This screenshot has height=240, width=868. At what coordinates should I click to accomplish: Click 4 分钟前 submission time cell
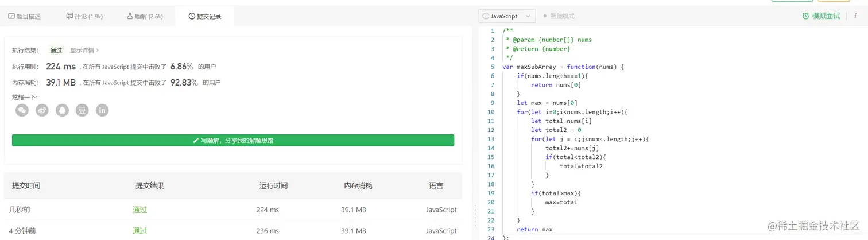pos(23,231)
